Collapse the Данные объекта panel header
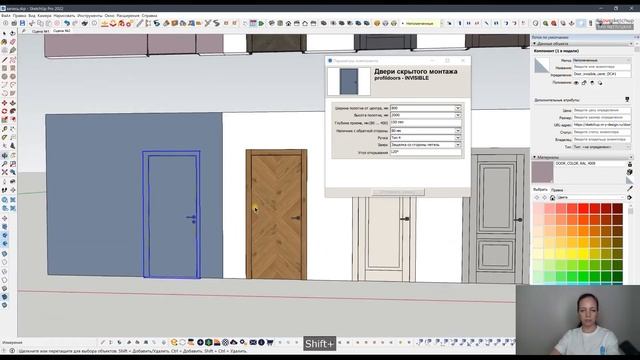This screenshot has width=640, height=360. coord(535,43)
